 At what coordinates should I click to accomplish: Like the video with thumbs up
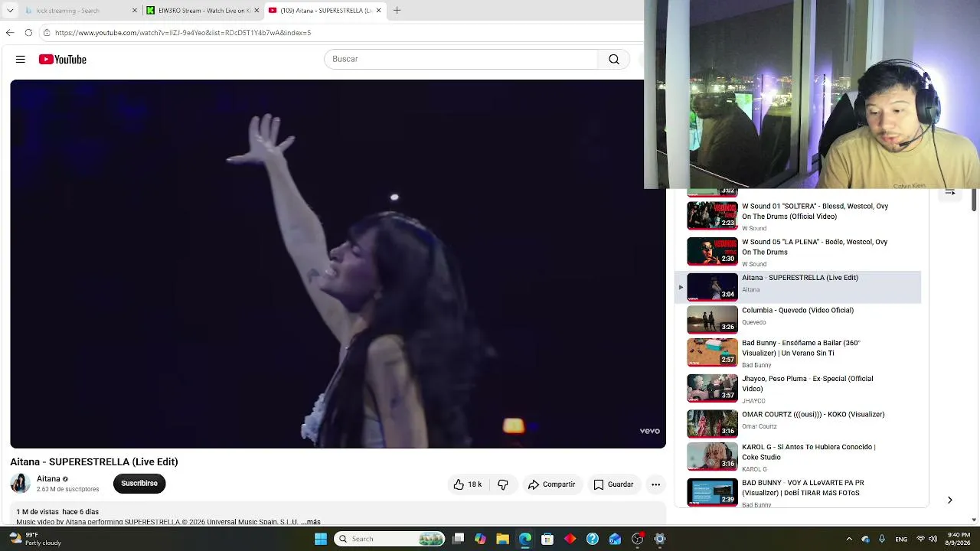click(x=467, y=484)
